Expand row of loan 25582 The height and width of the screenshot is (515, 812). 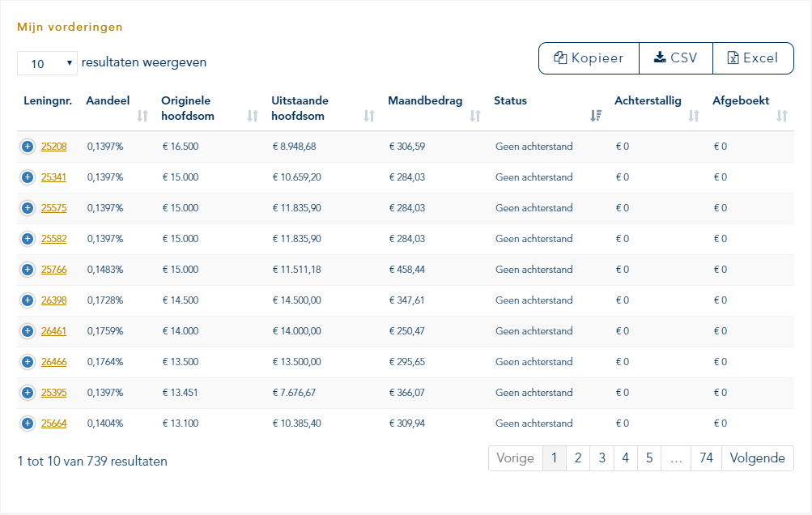[28, 239]
